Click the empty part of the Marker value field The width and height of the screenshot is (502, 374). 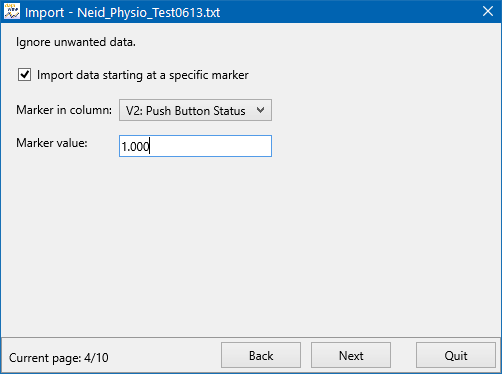click(x=210, y=146)
